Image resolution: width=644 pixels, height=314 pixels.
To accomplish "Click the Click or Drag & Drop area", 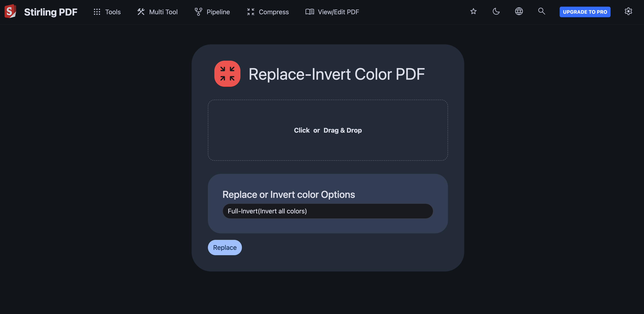I will pos(328,130).
